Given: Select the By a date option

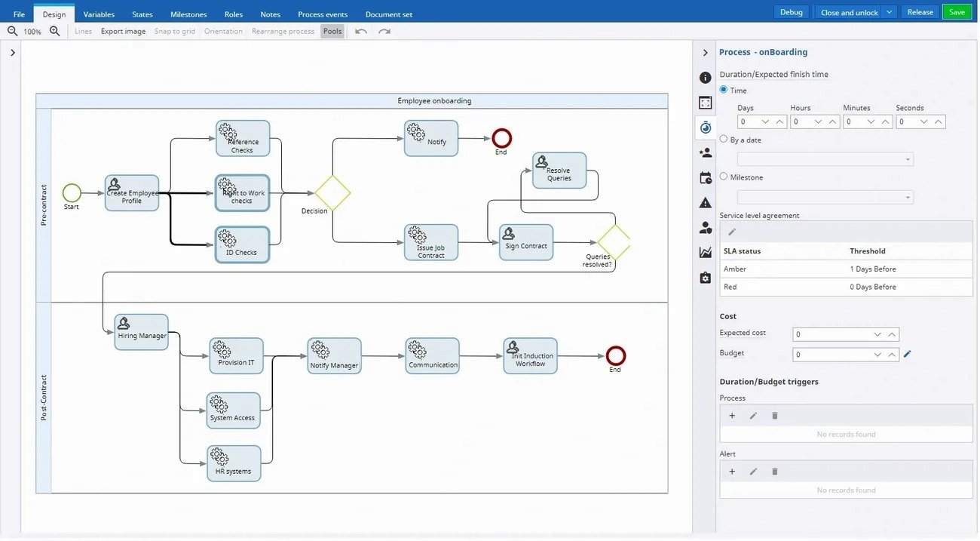Looking at the screenshot, I should [x=724, y=140].
